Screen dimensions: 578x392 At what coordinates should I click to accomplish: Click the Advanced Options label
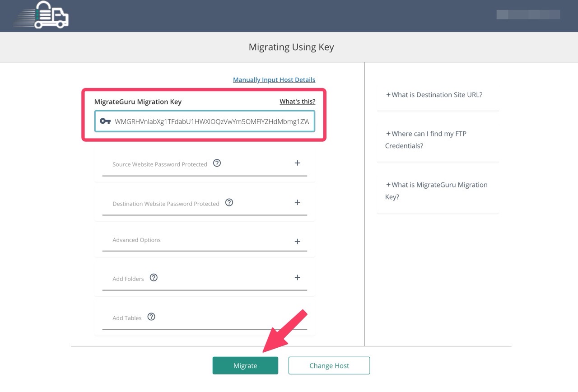click(x=136, y=240)
